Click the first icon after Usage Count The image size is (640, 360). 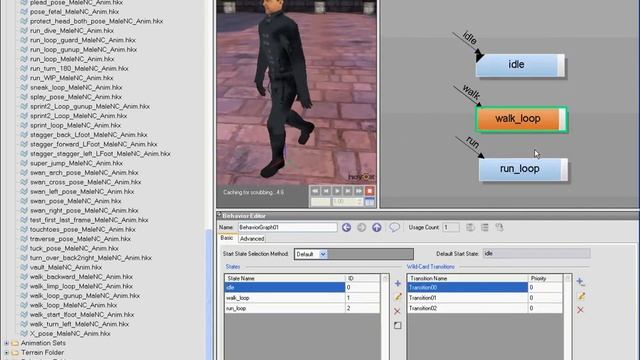pos(470,227)
